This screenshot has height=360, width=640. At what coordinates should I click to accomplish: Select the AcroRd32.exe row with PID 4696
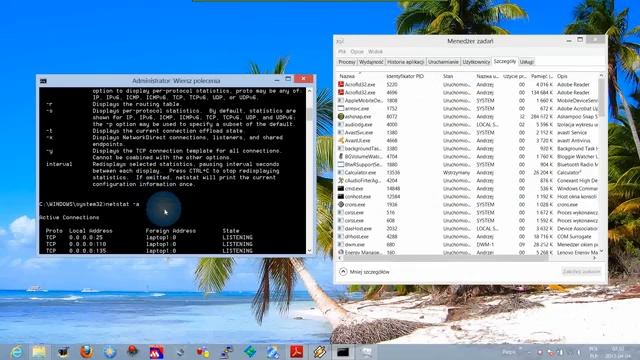tap(468, 93)
